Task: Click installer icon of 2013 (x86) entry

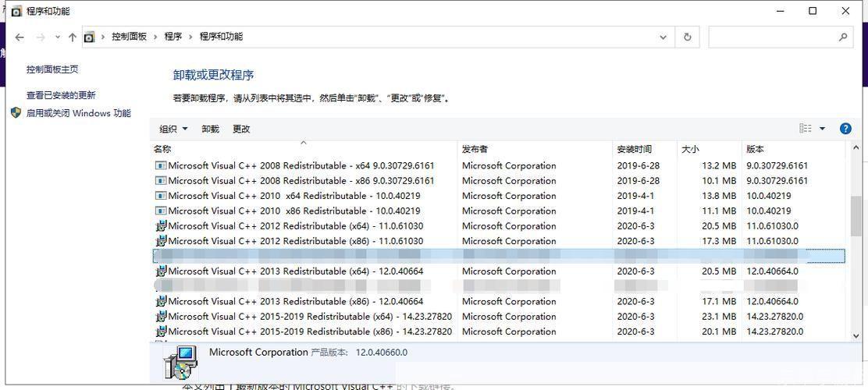Action: pyautogui.click(x=161, y=301)
